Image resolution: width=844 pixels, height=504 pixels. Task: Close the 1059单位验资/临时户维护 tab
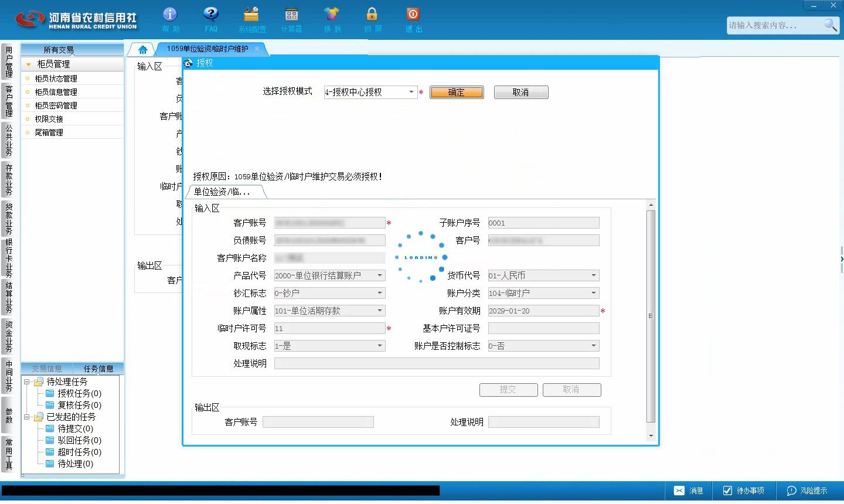(x=257, y=49)
